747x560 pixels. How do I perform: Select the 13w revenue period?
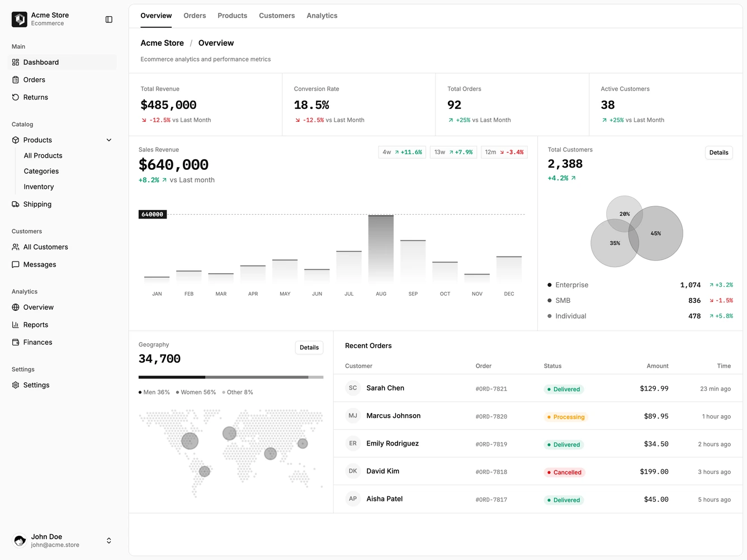(453, 152)
